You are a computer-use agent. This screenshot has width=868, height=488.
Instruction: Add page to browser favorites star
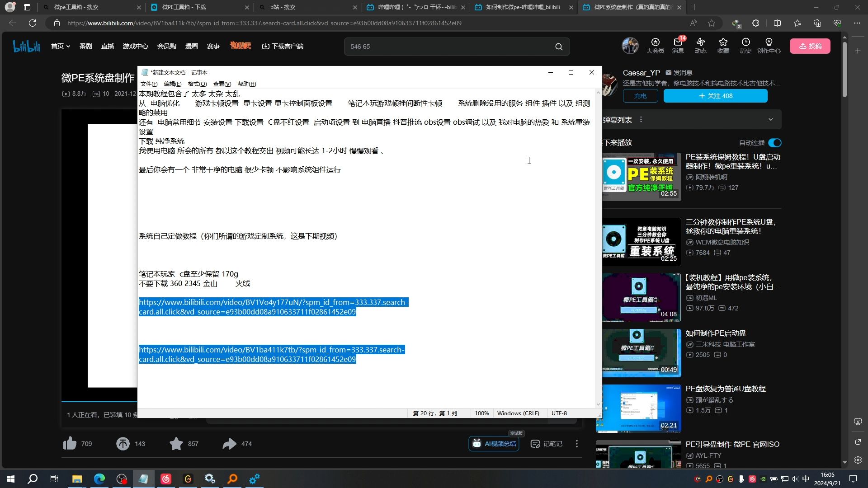[x=712, y=23]
